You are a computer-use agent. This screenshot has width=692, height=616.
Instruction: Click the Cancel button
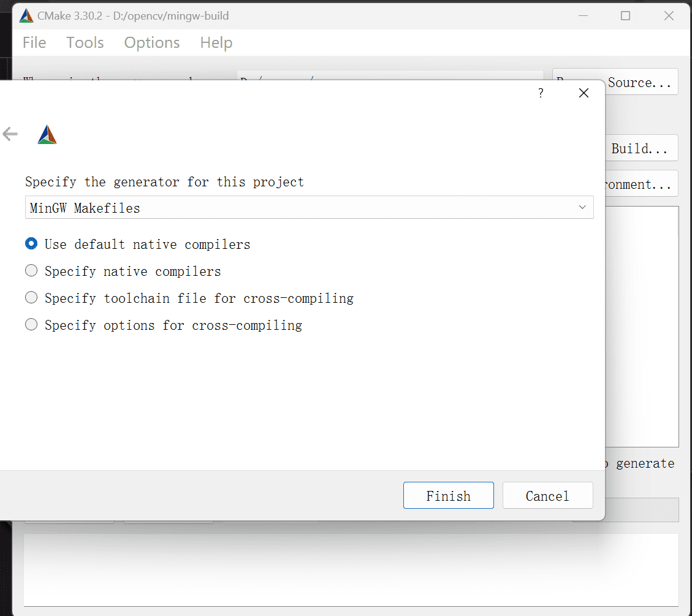click(547, 495)
